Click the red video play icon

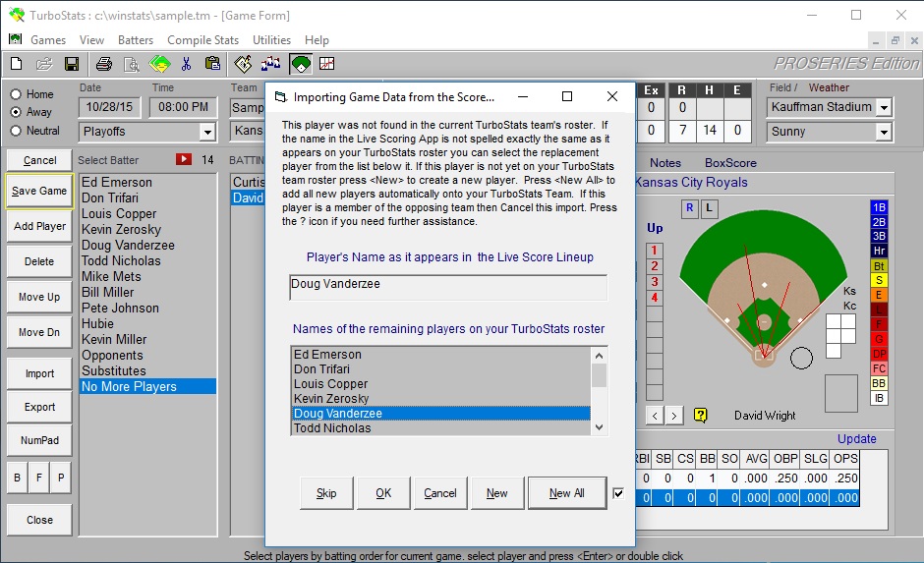click(184, 159)
